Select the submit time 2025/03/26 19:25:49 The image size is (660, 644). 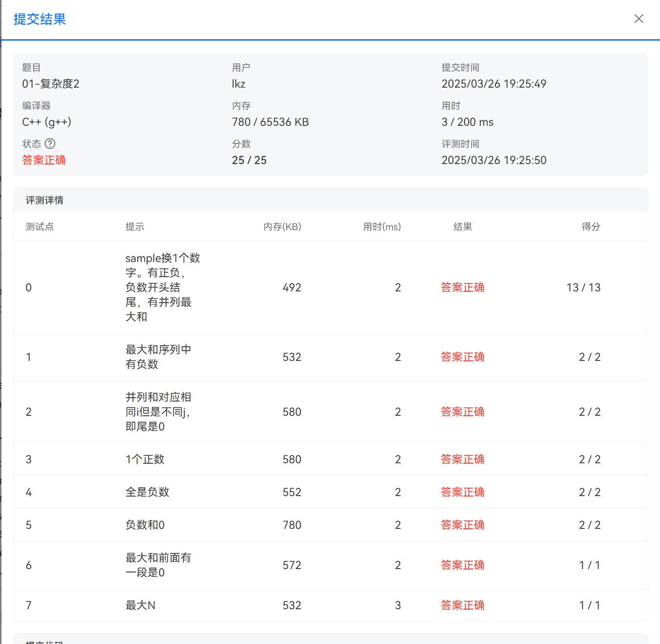click(494, 84)
